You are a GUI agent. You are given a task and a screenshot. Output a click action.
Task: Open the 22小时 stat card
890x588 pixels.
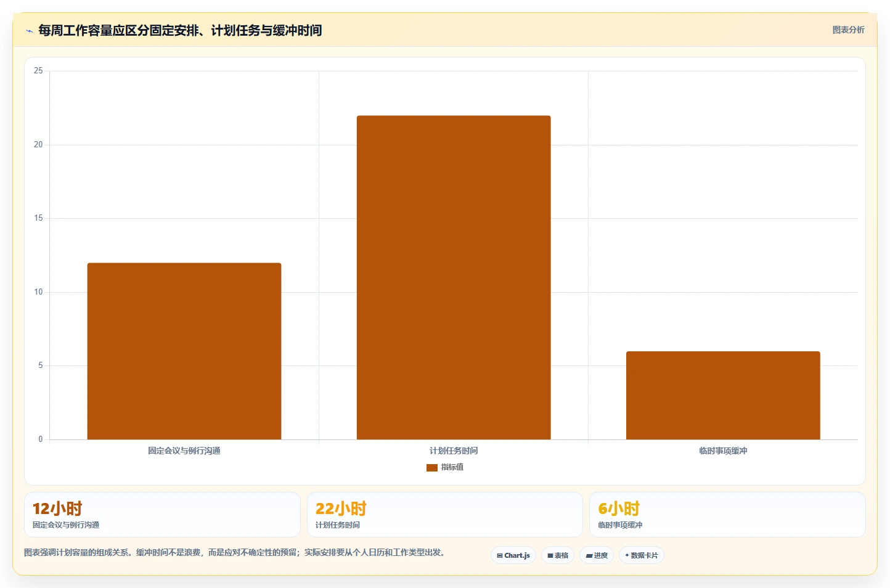[x=445, y=515]
